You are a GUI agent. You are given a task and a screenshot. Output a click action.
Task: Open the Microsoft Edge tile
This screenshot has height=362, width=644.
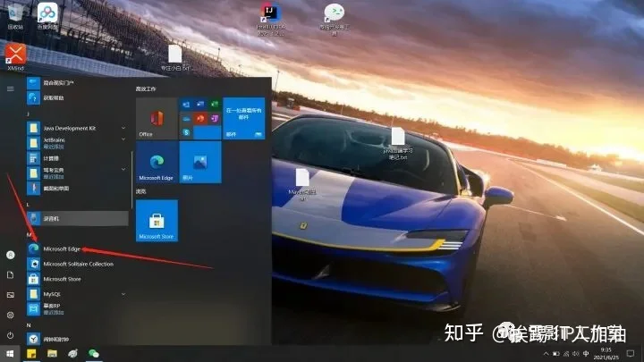[x=157, y=162]
